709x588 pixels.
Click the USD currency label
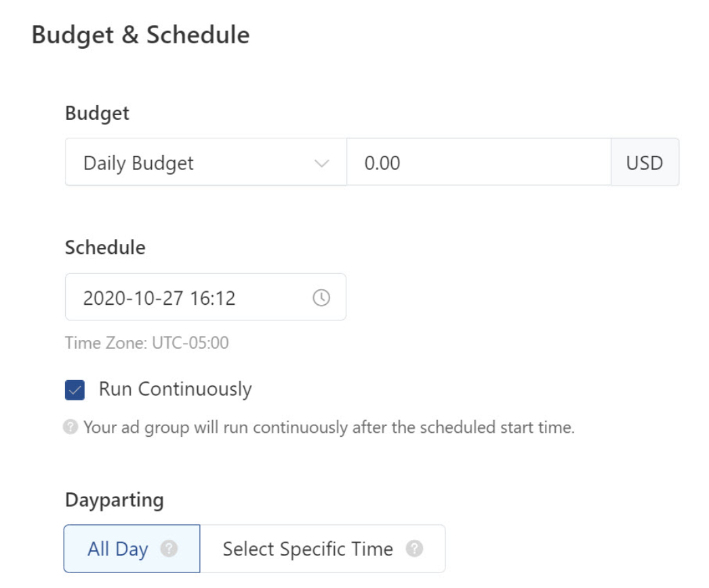[x=644, y=163]
